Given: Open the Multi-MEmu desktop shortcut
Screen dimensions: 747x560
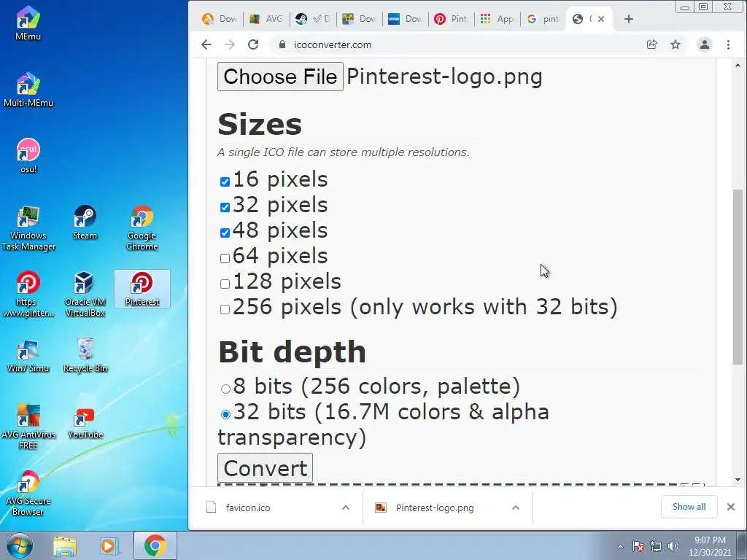Looking at the screenshot, I should tap(28, 90).
